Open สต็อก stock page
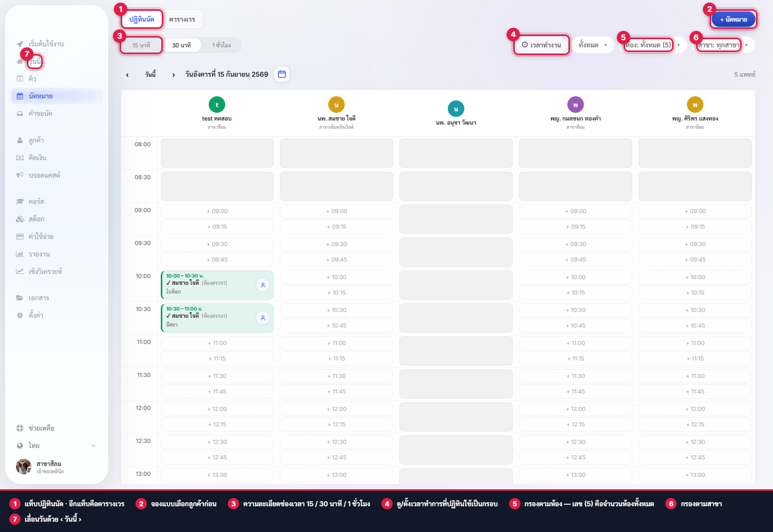Viewport: 773px width, 532px height. [57, 219]
